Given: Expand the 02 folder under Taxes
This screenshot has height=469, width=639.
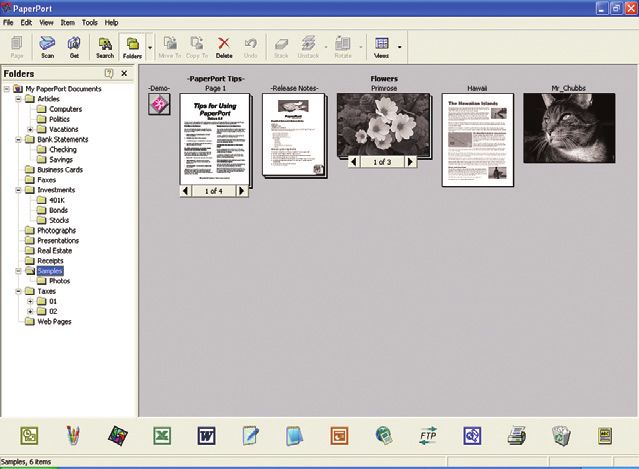Looking at the screenshot, I should [x=30, y=312].
